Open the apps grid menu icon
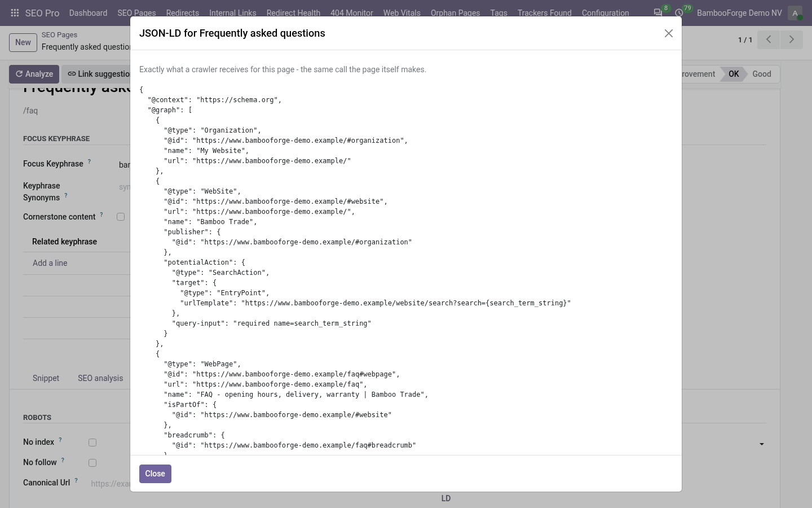This screenshot has height=508, width=812. pyautogui.click(x=15, y=12)
